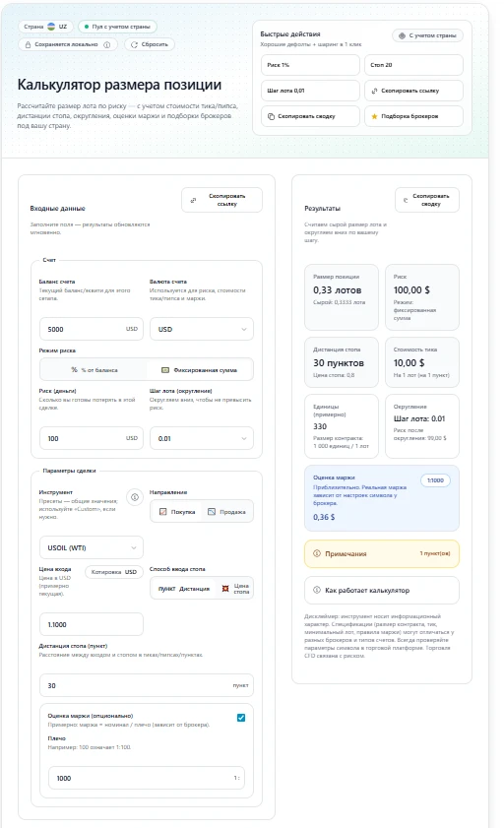This screenshot has width=504, height=828.
Task: Click the Продажа chart icon
Action: pos(212,512)
